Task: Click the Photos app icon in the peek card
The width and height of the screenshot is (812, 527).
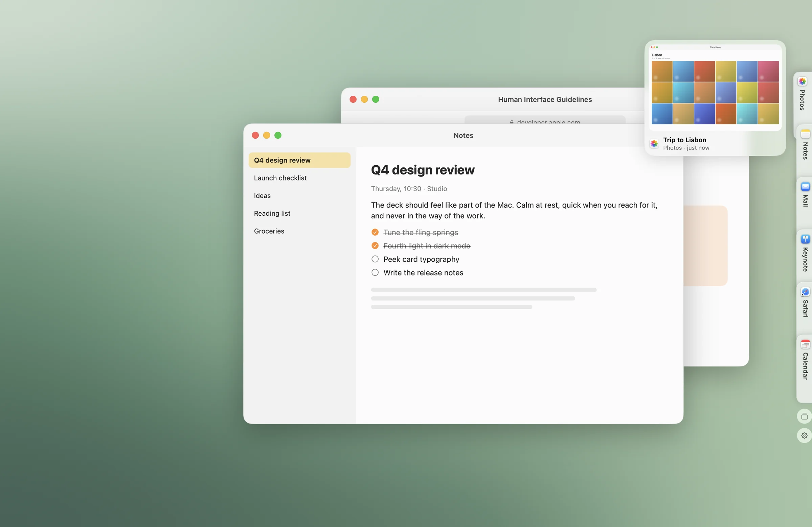Action: tap(654, 144)
